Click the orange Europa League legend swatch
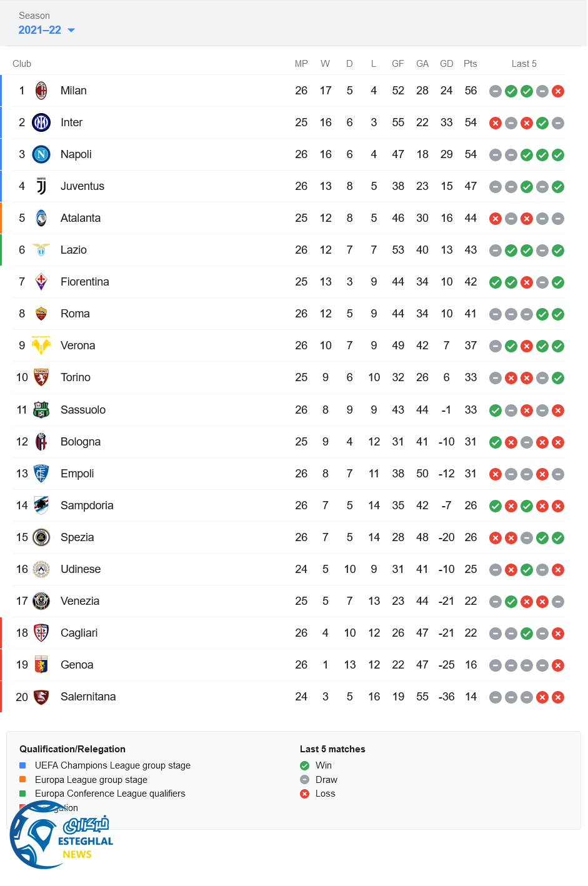588x886 pixels. click(x=22, y=779)
